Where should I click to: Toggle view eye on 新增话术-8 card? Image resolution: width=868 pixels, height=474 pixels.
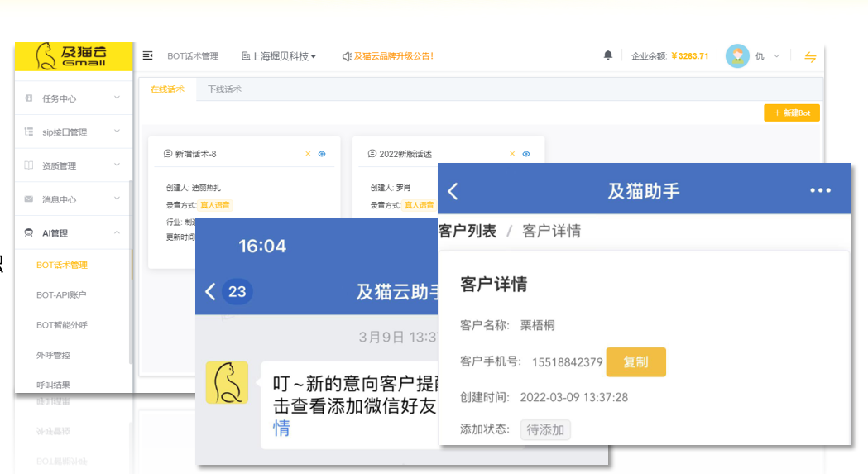322,154
